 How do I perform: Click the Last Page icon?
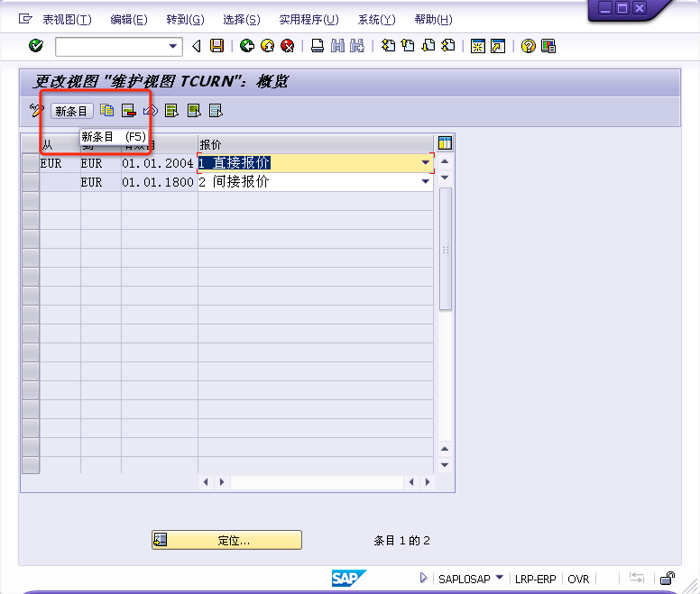coord(448,46)
